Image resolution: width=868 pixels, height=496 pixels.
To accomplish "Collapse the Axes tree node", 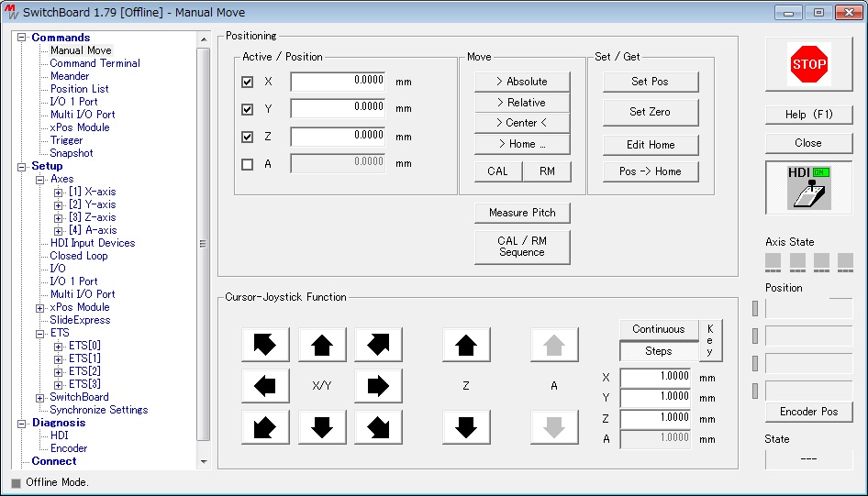I will click(x=39, y=179).
